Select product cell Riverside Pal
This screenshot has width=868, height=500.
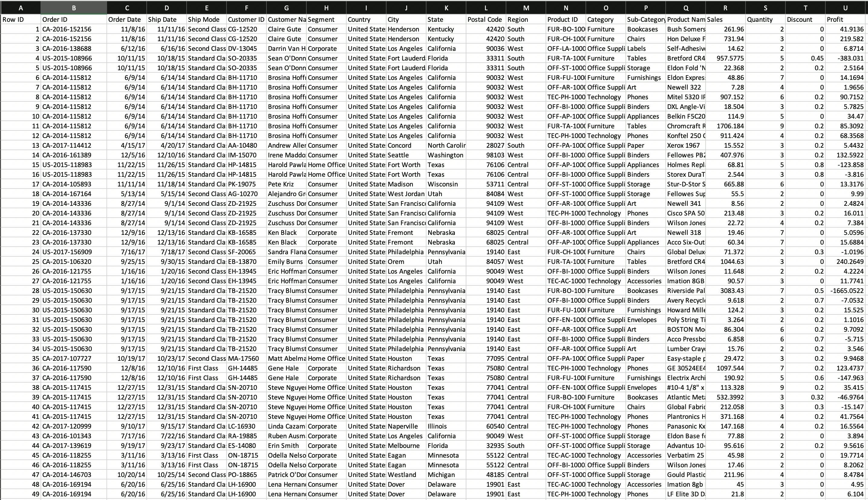coord(686,291)
